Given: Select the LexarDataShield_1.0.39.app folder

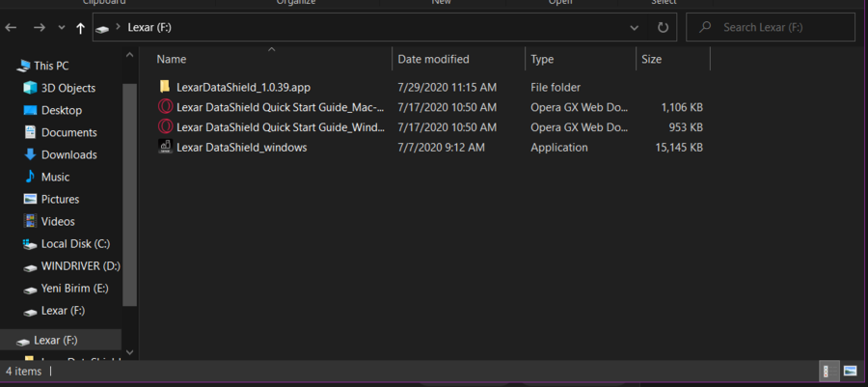Looking at the screenshot, I should click(243, 87).
